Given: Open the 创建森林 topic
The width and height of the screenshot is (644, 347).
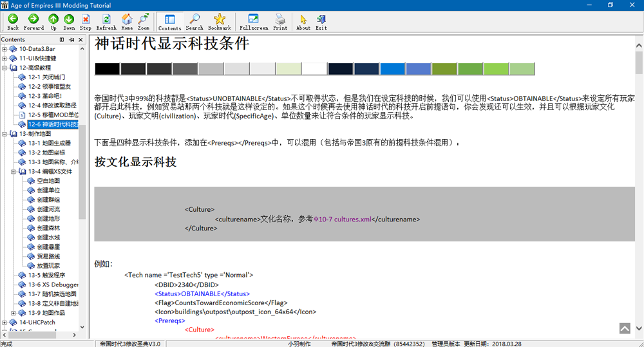Looking at the screenshot, I should [48, 229].
